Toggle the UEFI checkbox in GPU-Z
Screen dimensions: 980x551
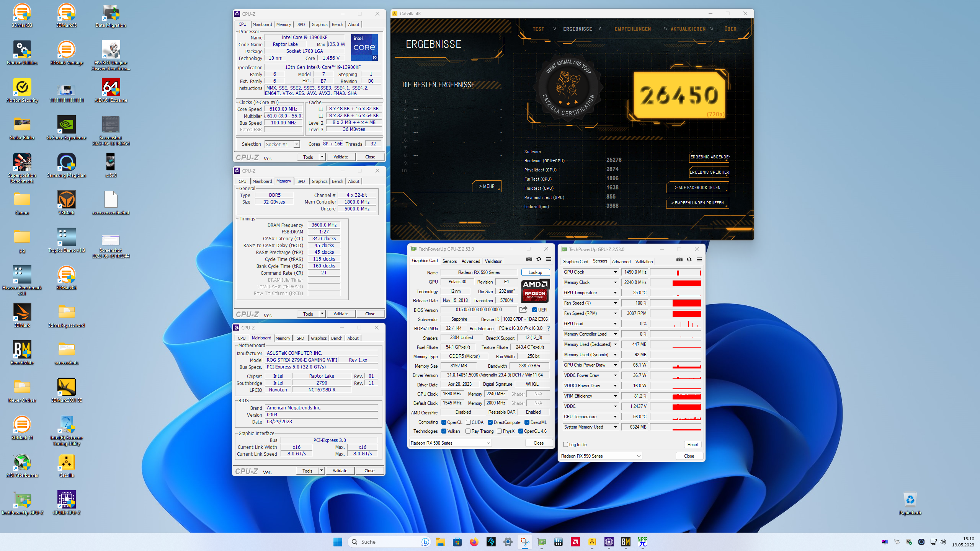click(x=534, y=310)
